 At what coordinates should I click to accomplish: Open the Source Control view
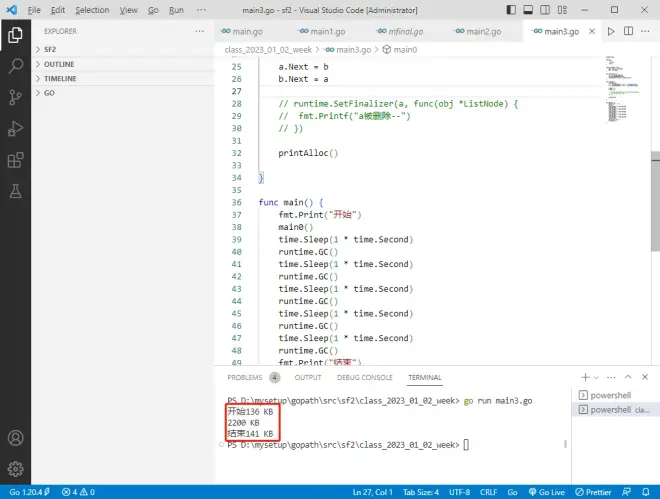point(15,97)
